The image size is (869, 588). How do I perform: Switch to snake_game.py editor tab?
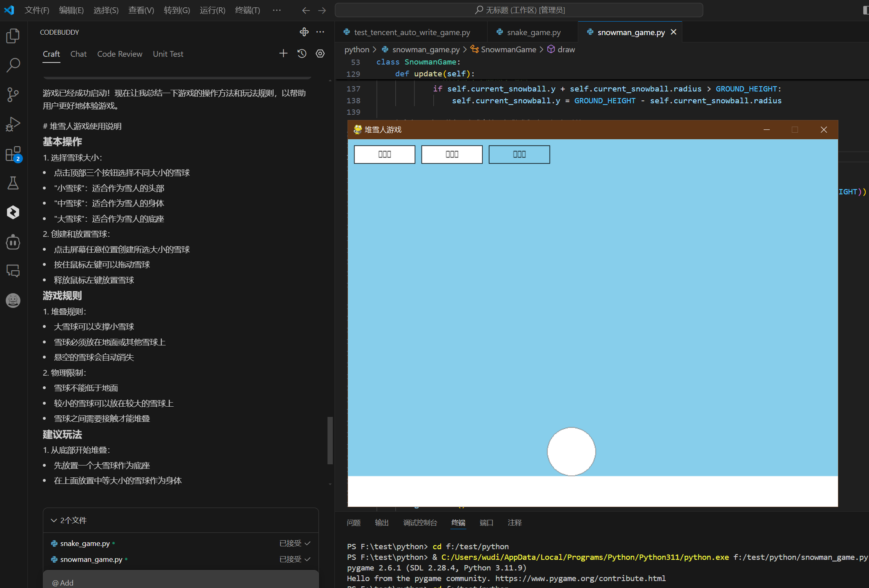[533, 32]
